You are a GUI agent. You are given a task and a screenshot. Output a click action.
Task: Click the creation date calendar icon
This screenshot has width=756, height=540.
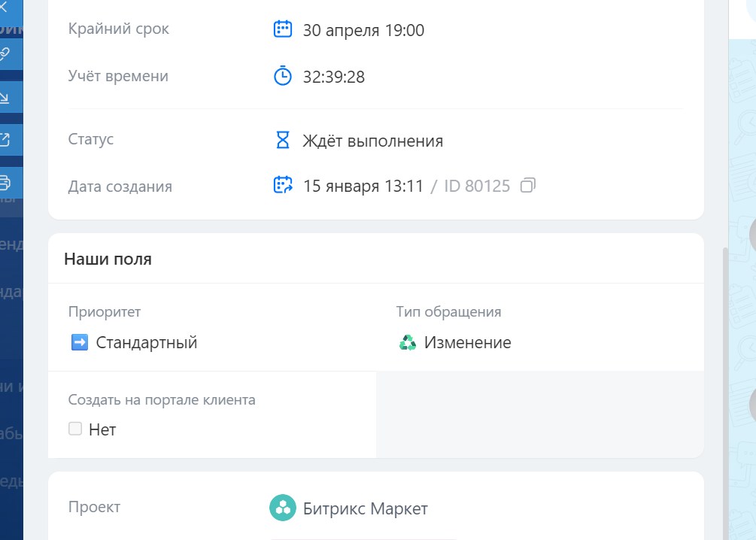281,185
